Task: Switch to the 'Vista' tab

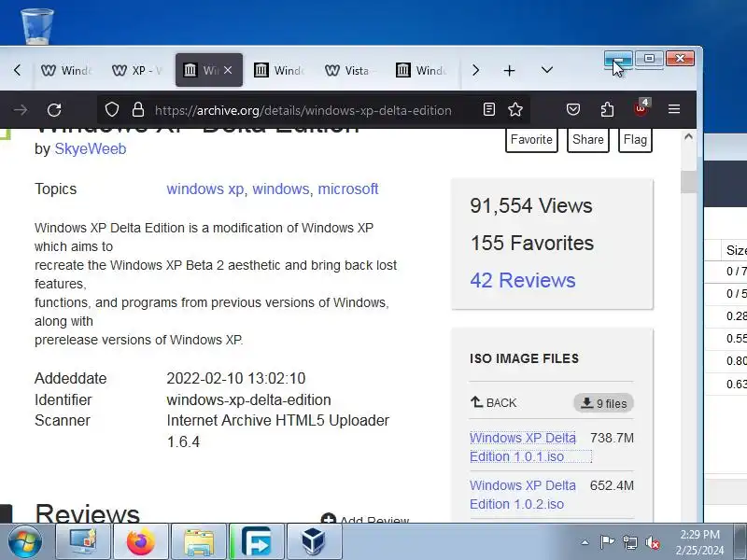Action: coord(350,71)
